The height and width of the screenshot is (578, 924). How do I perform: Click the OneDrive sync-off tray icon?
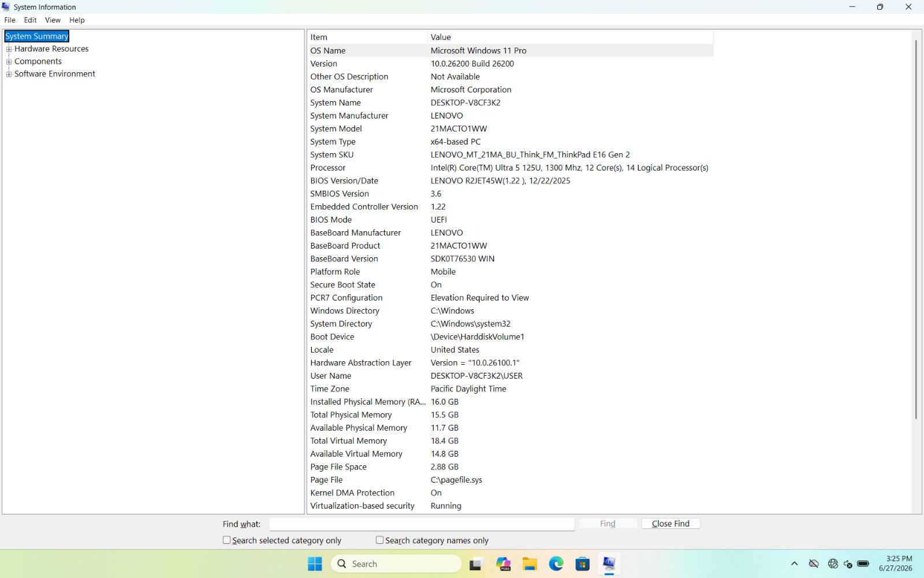(814, 564)
